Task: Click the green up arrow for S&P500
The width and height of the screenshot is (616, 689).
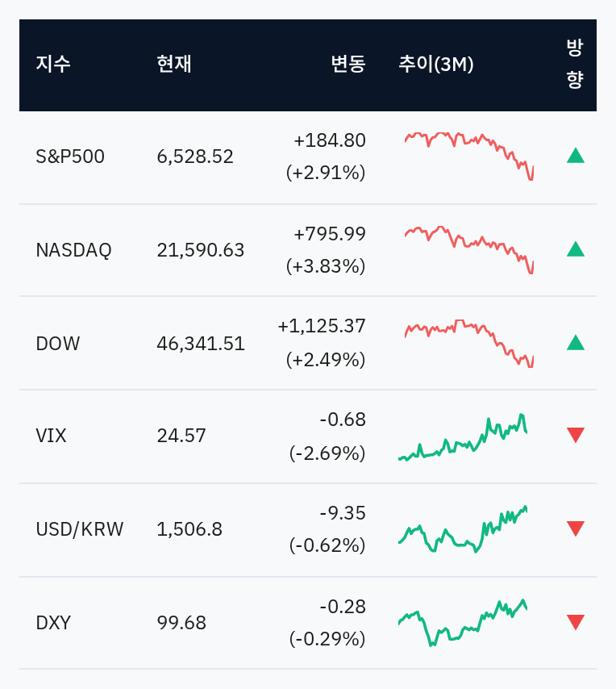Action: point(575,156)
